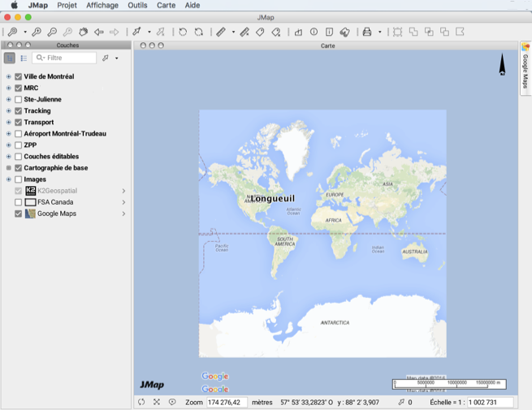The height and width of the screenshot is (410, 532).
Task: Open the print options dropdown arrow
Action: click(x=379, y=32)
